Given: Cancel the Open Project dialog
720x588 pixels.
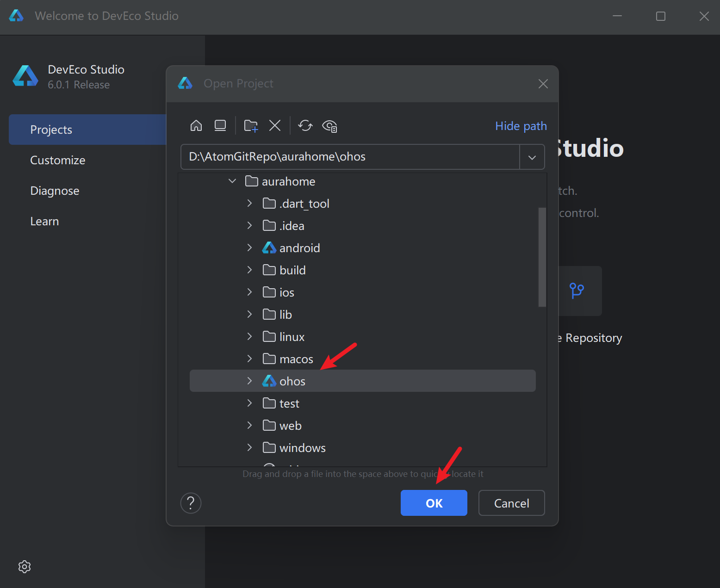Looking at the screenshot, I should coord(512,503).
